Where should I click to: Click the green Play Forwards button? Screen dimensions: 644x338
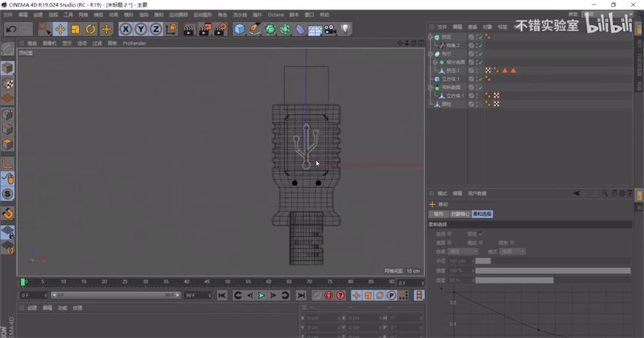point(261,295)
